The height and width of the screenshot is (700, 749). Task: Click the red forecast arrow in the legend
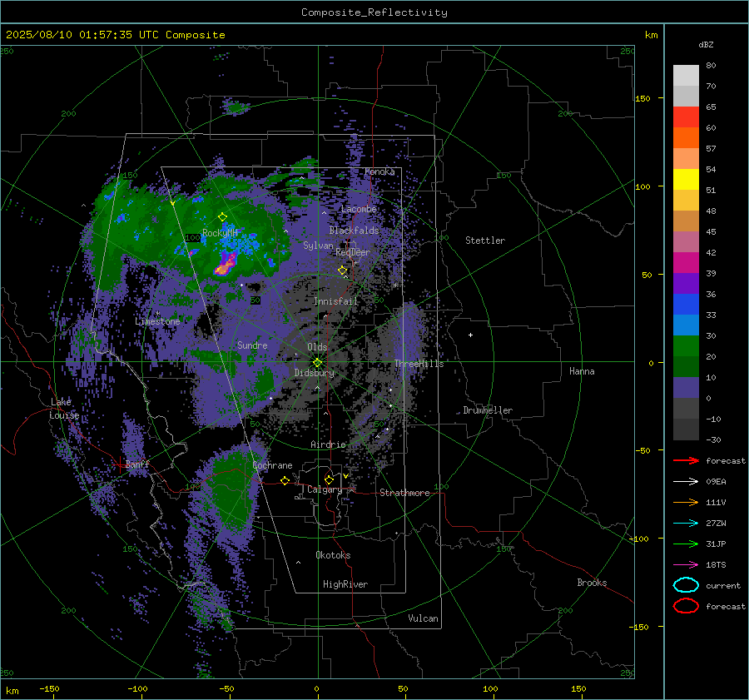[686, 460]
